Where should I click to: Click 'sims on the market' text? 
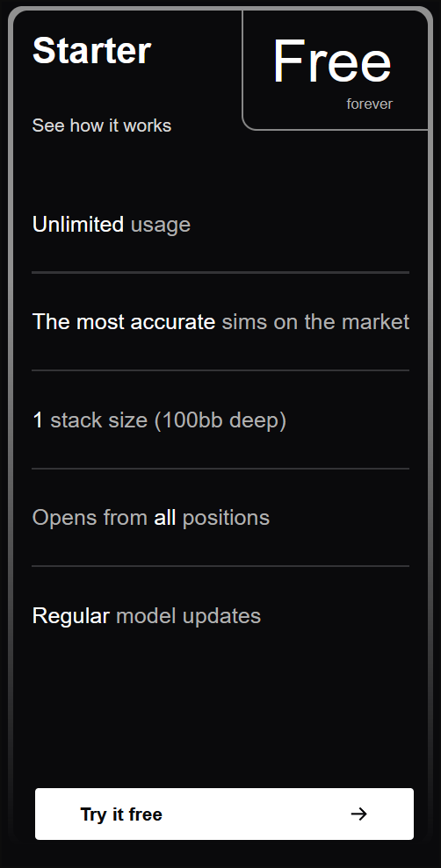315,321
